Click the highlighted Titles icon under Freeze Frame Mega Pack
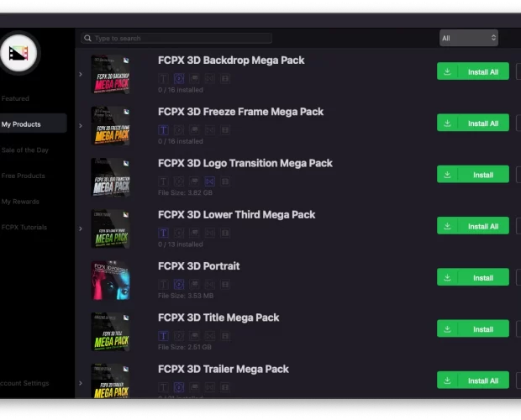The width and height of the screenshot is (521, 420). (163, 130)
